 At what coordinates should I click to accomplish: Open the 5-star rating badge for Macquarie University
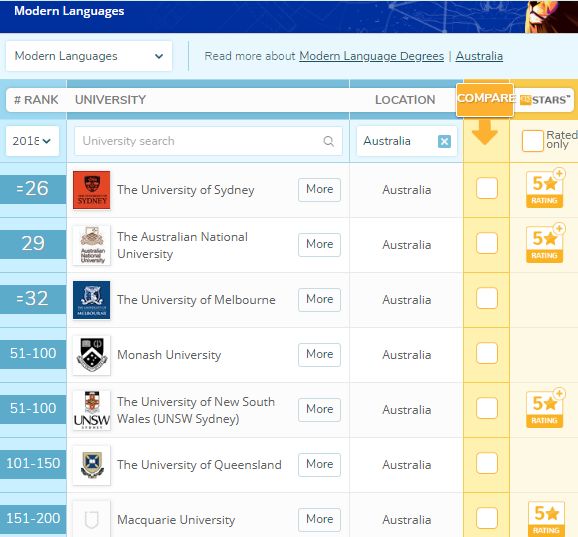click(x=546, y=519)
